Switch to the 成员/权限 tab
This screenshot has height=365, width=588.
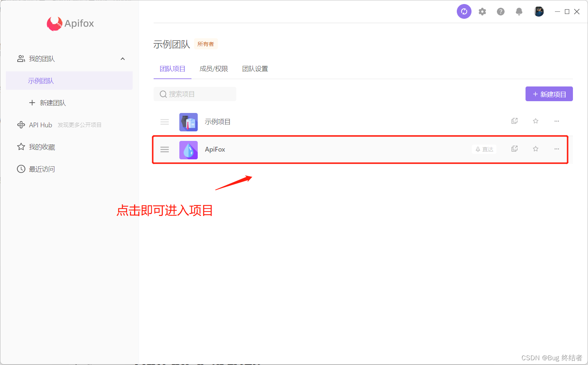[214, 69]
